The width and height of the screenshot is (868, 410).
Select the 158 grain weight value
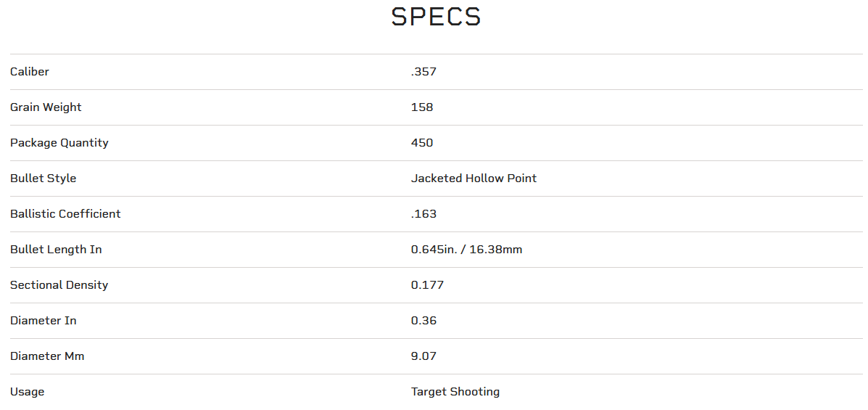click(x=422, y=107)
